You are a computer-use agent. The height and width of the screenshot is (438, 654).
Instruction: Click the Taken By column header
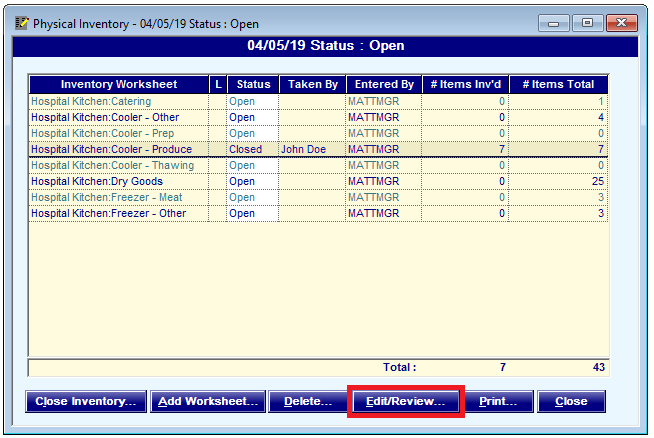point(311,85)
